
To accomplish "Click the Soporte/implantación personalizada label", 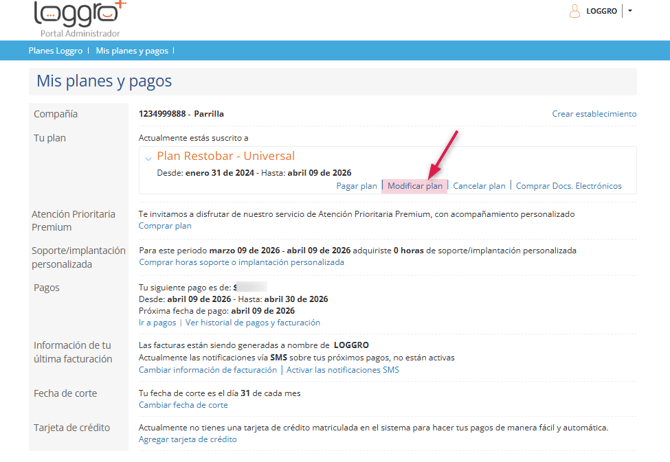I will pos(79,257).
